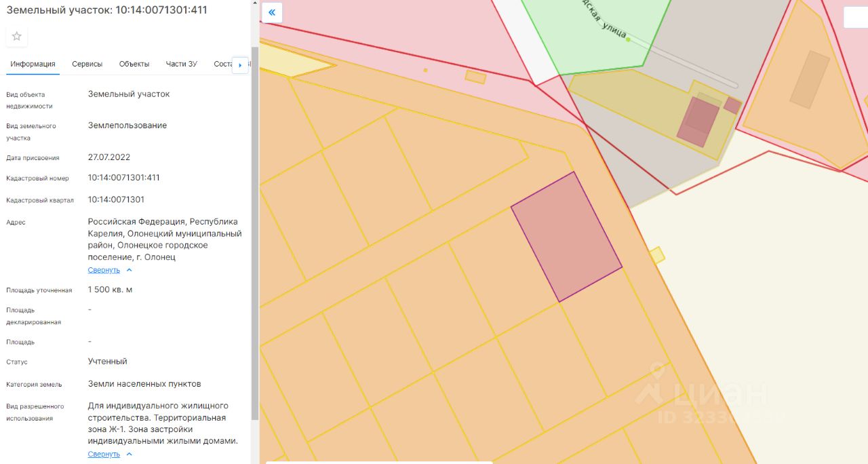
Task: Click the Земли населенных пунктов category value
Action: (144, 384)
